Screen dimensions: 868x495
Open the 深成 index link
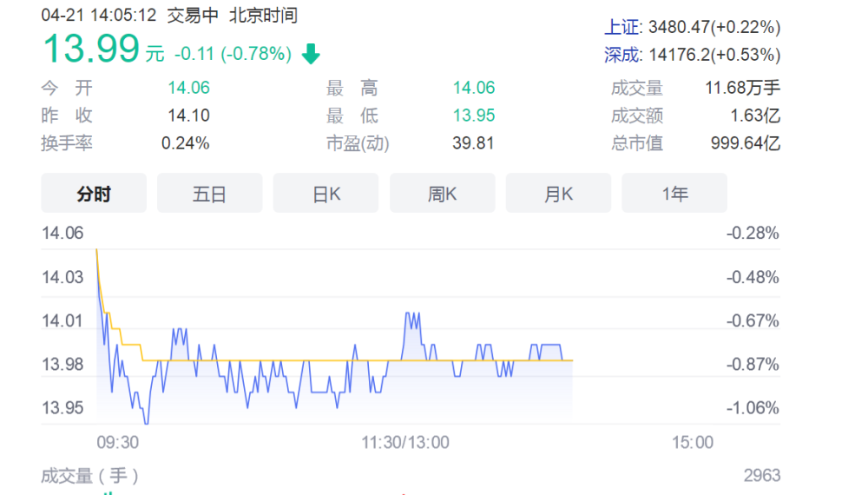(621, 55)
